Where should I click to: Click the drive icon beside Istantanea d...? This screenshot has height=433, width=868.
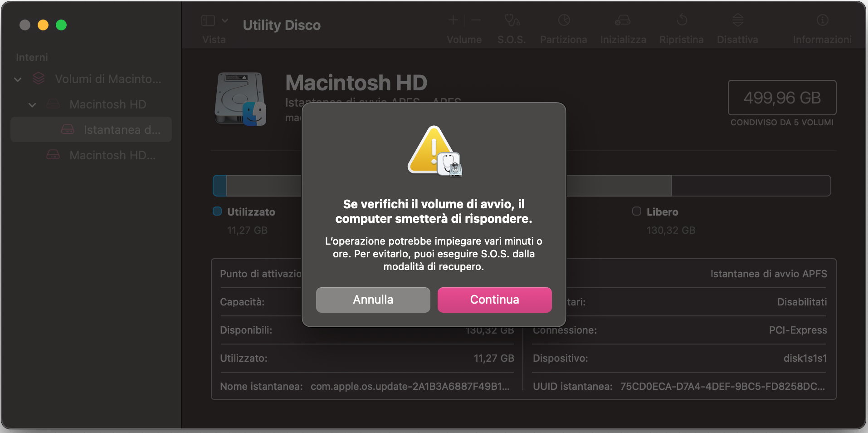click(68, 129)
